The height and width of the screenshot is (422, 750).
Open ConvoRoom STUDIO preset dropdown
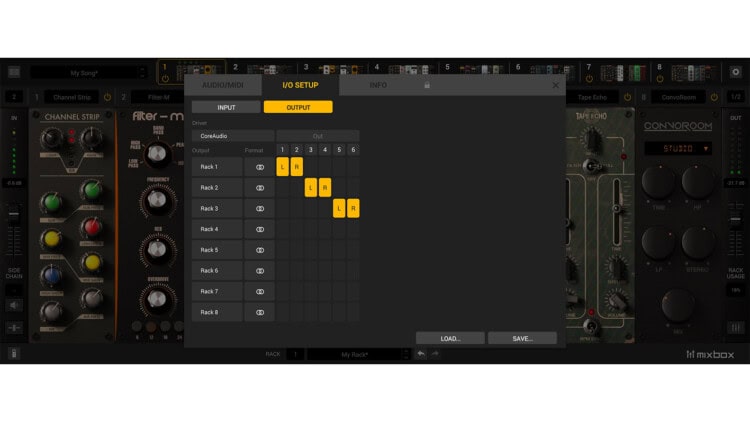click(x=678, y=148)
